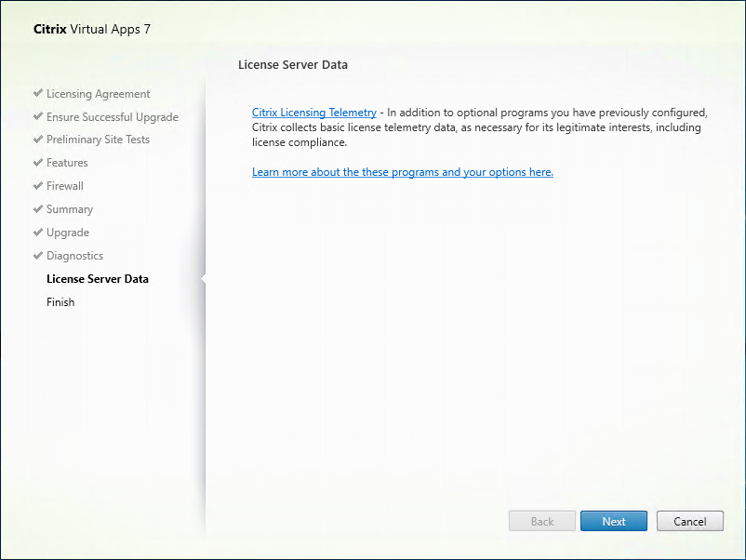Viewport: 746px width, 560px height.
Task: Click the checkmark beside Firewall
Action: (38, 185)
